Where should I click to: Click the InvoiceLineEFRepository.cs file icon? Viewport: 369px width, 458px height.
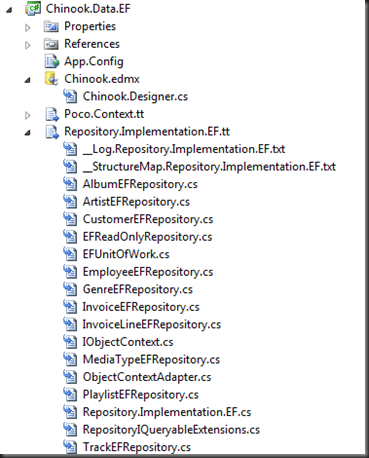70,324
